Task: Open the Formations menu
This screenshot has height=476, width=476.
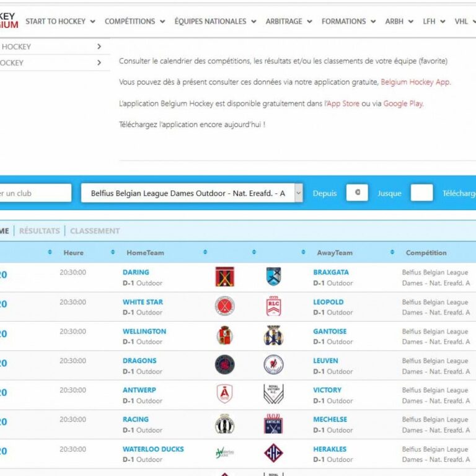Action: coord(348,21)
